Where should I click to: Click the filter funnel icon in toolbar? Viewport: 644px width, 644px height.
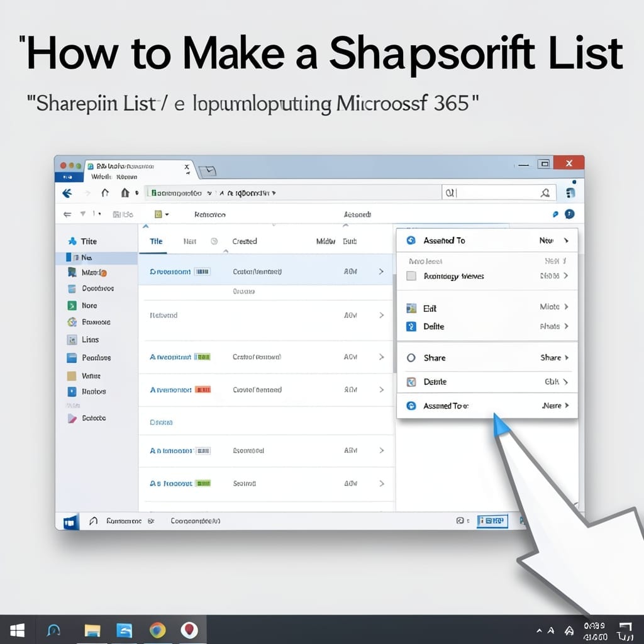(x=83, y=214)
